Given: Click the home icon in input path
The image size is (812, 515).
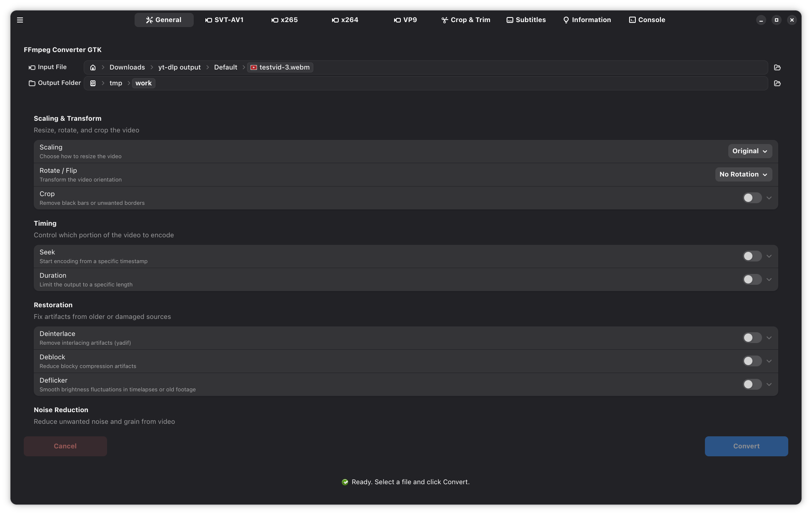Looking at the screenshot, I should click(93, 67).
